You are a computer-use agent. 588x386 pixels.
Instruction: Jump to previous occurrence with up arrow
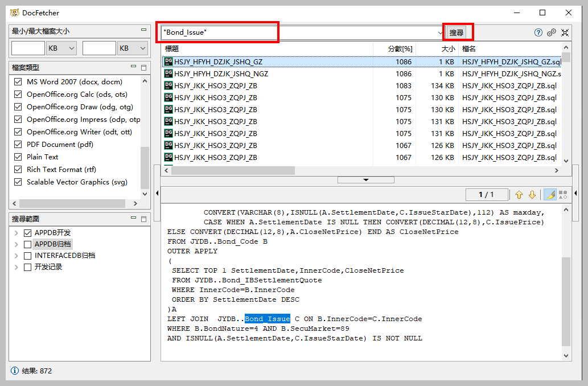pos(519,195)
